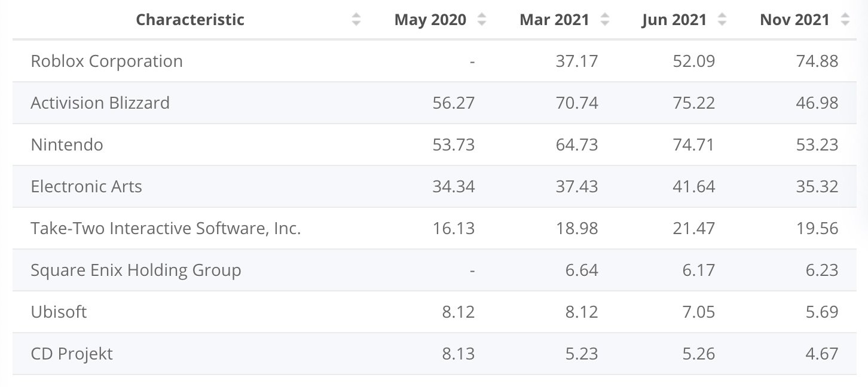Image resolution: width=868 pixels, height=387 pixels.
Task: Click the Activision Blizzard row label
Action: [x=100, y=103]
